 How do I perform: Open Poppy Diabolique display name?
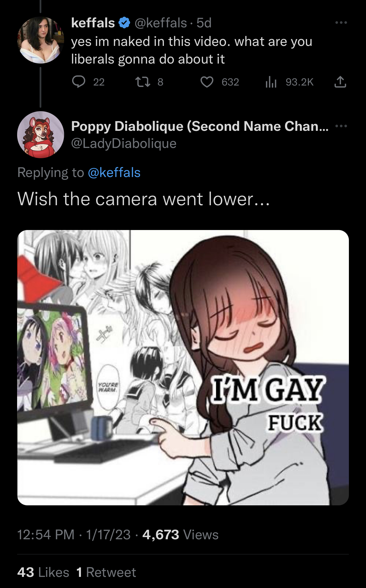200,126
